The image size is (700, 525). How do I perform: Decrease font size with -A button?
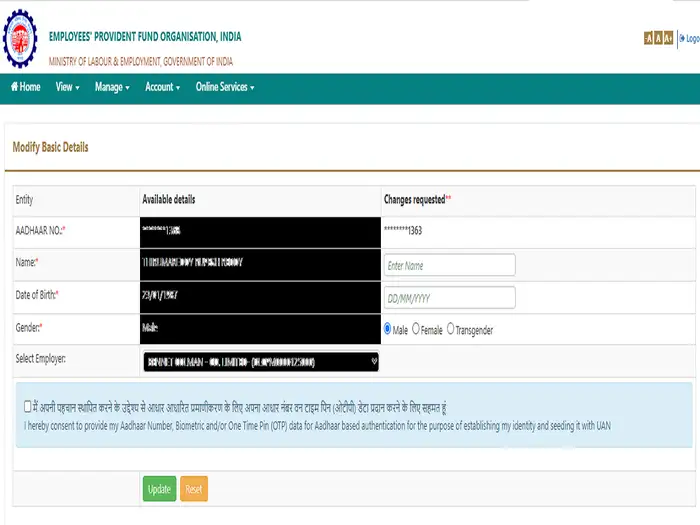(x=648, y=38)
